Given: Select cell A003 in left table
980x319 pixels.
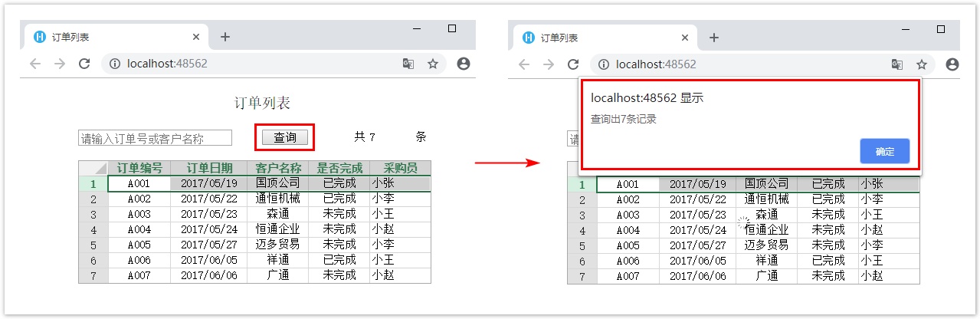Looking at the screenshot, I should point(139,214).
